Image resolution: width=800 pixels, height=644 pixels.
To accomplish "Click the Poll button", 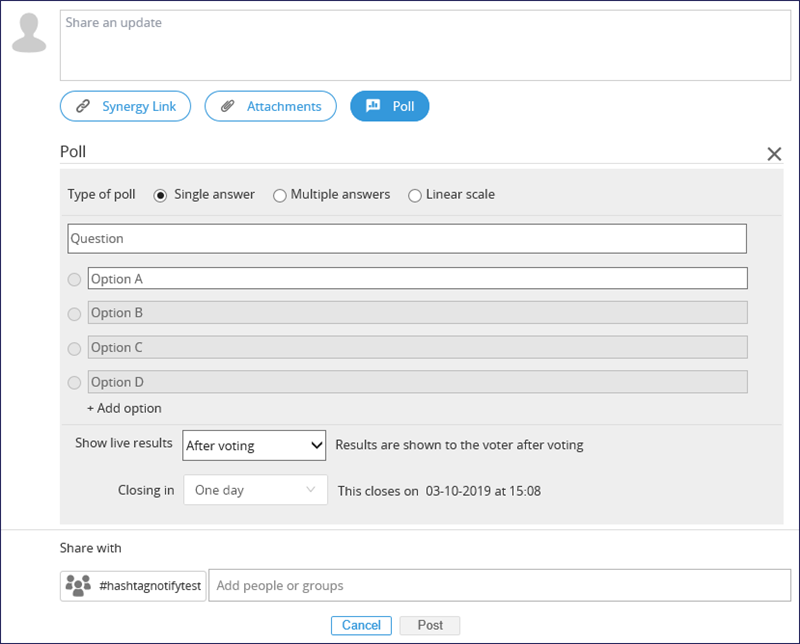I will coord(389,106).
